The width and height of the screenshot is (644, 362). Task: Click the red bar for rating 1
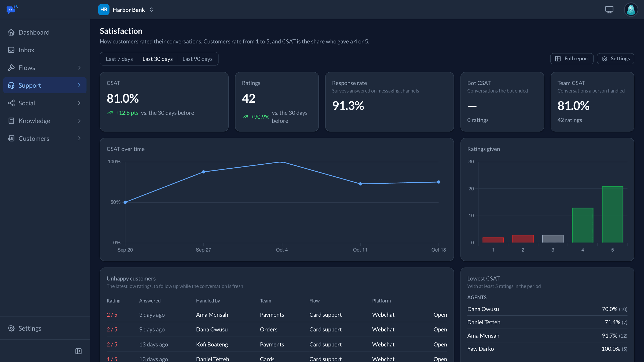493,240
